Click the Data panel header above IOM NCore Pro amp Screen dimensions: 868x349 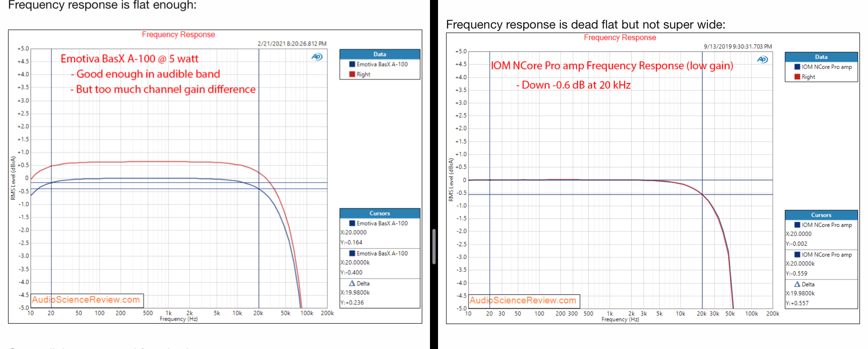[821, 57]
